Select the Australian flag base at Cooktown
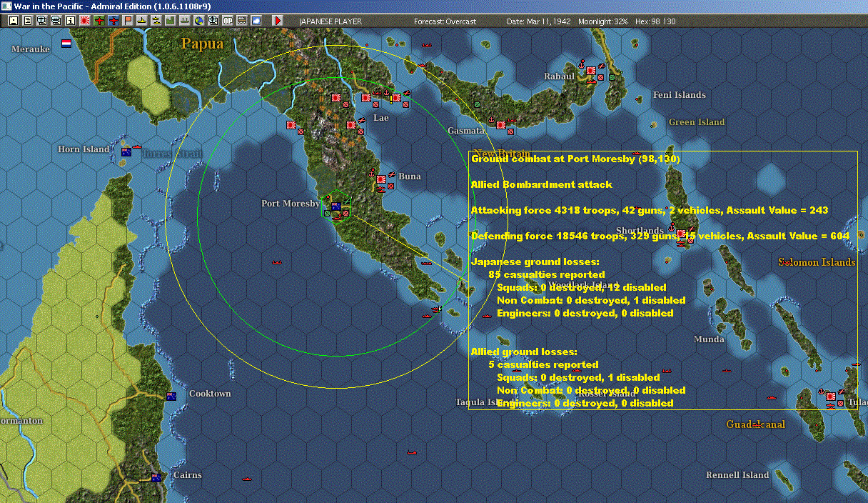This screenshot has height=503, width=868. [171, 396]
